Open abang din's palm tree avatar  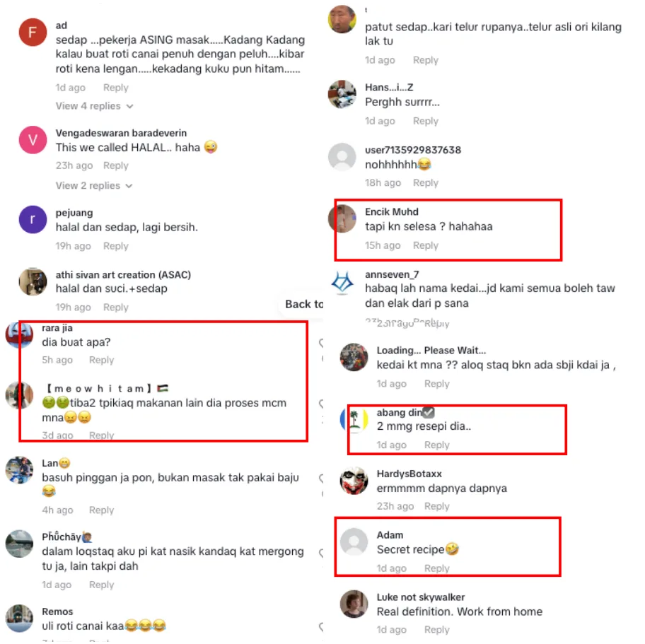tap(354, 419)
